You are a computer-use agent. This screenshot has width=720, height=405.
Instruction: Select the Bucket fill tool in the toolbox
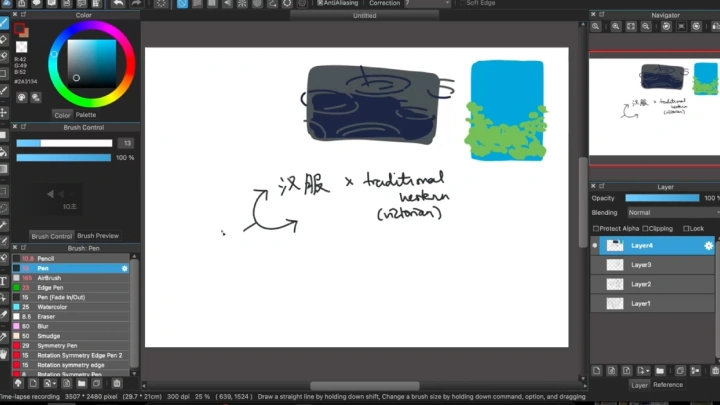tap(4, 152)
